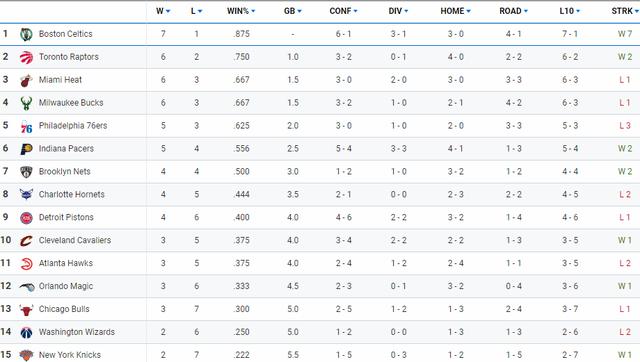The height and width of the screenshot is (362, 640).
Task: Sort by the WIN% column arrow
Action: pos(253,11)
